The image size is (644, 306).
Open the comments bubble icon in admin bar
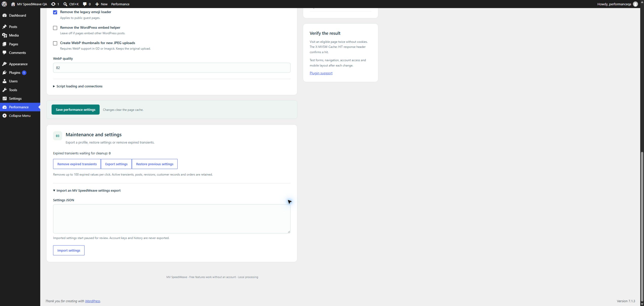tap(85, 4)
